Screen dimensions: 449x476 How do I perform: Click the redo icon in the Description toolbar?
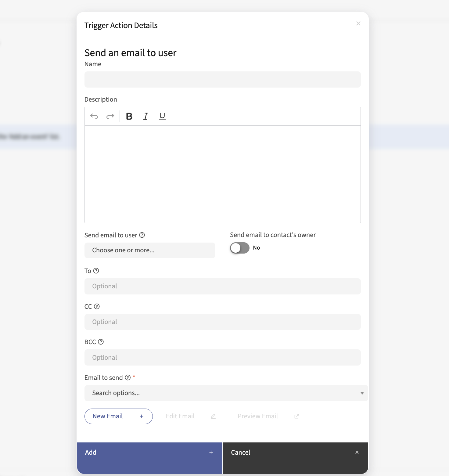click(x=110, y=116)
